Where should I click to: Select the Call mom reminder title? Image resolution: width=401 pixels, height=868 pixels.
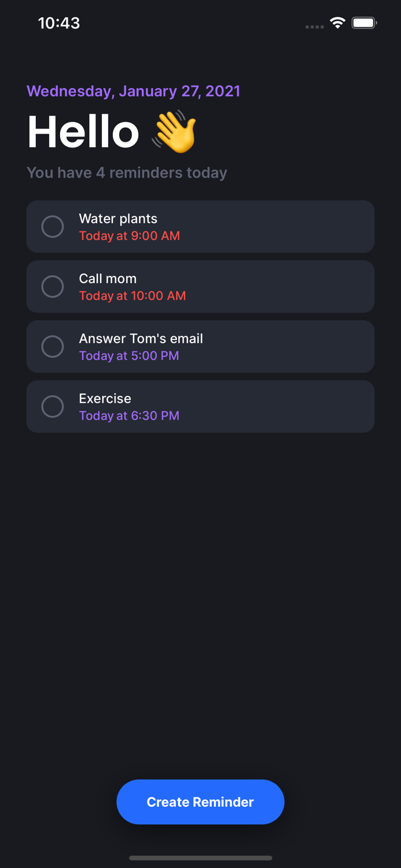108,278
